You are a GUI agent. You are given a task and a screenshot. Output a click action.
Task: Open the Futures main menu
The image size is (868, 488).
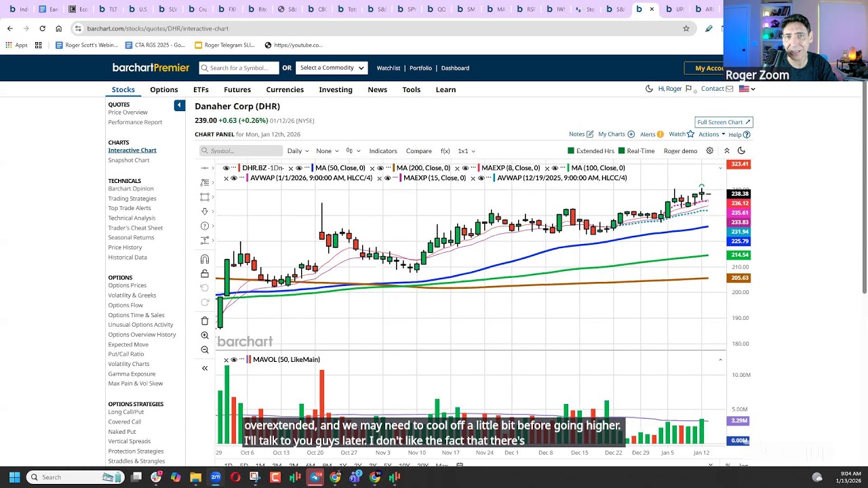pos(237,89)
